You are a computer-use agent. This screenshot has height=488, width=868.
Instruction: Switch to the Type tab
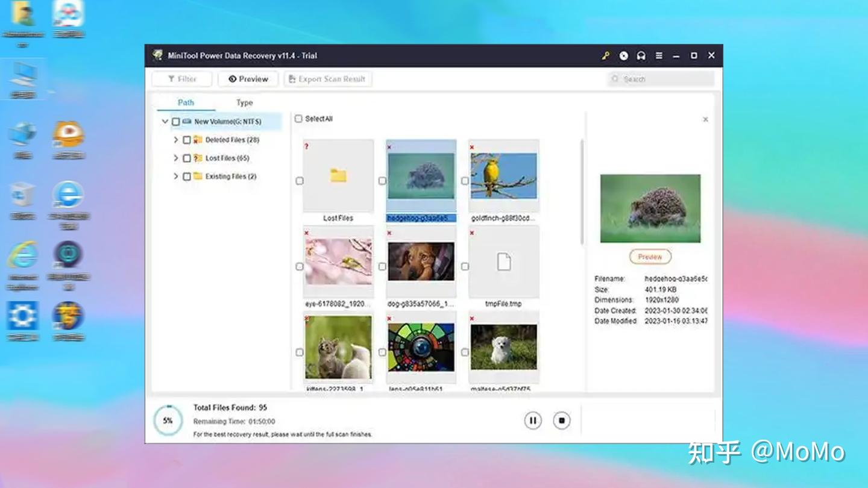pyautogui.click(x=244, y=102)
